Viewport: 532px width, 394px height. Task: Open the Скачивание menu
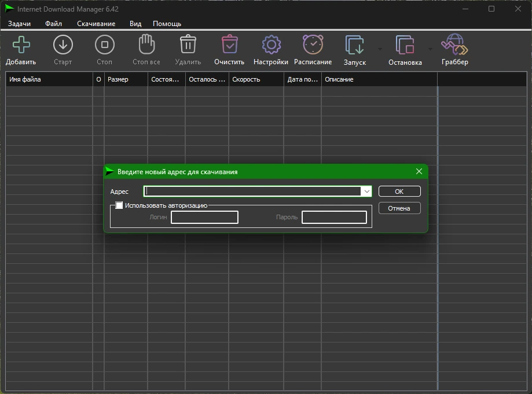pyautogui.click(x=96, y=24)
